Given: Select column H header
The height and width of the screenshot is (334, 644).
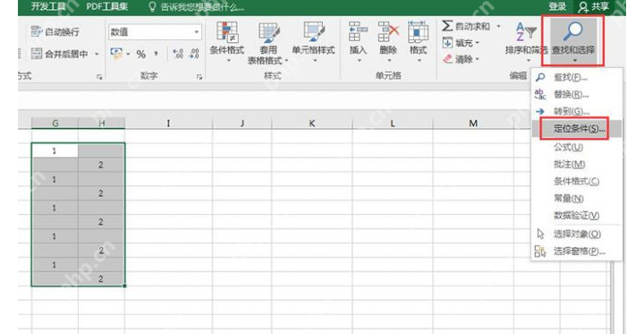Looking at the screenshot, I should tap(101, 123).
